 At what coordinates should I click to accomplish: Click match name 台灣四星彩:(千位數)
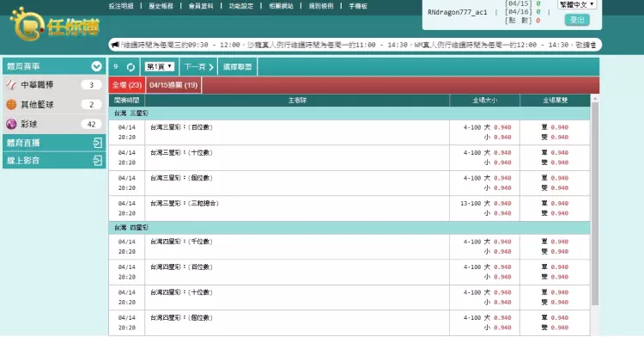(181, 242)
